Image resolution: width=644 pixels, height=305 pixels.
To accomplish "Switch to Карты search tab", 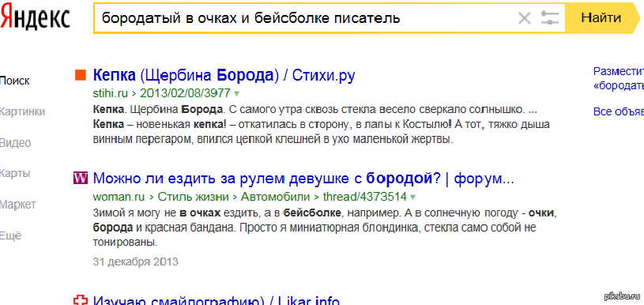I will coord(15,173).
